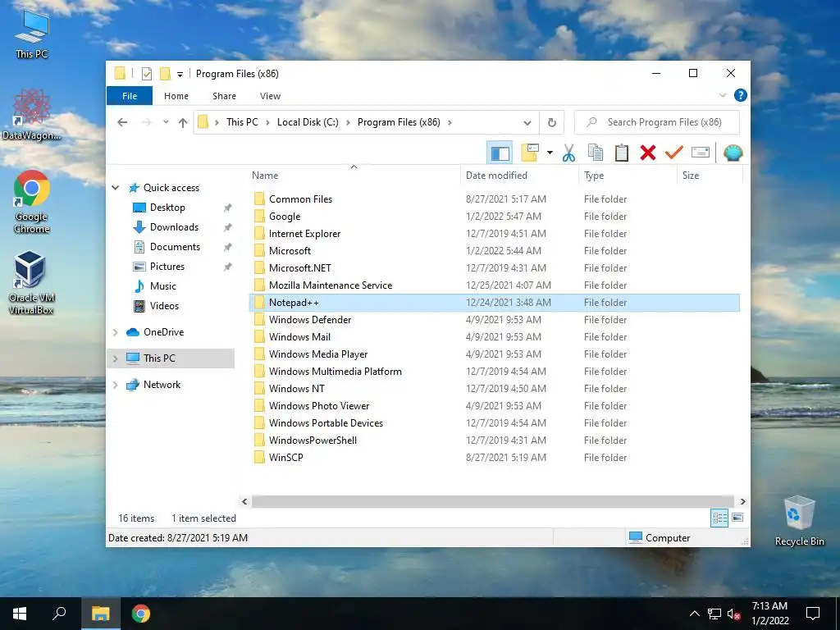This screenshot has width=840, height=630.
Task: Click the Copy toolbar icon
Action: [596, 153]
